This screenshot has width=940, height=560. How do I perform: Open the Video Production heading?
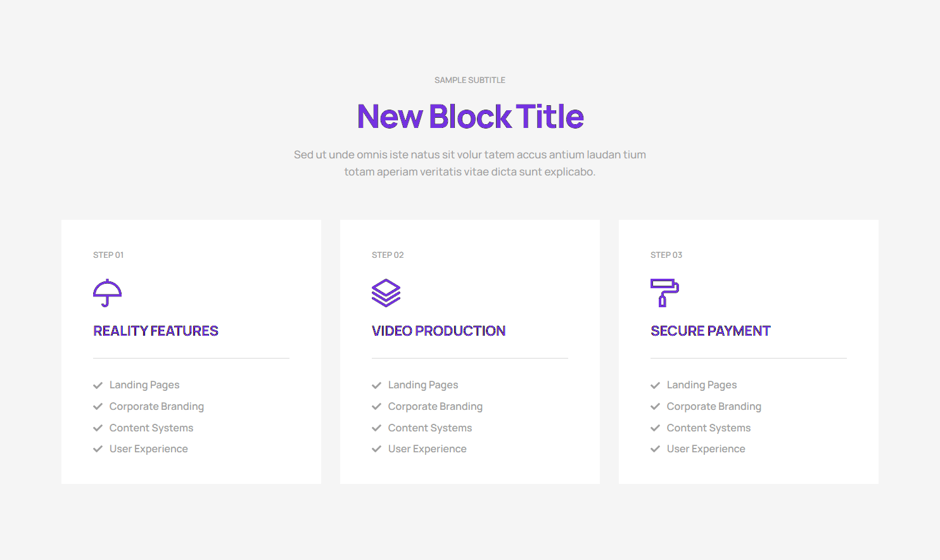tap(438, 331)
